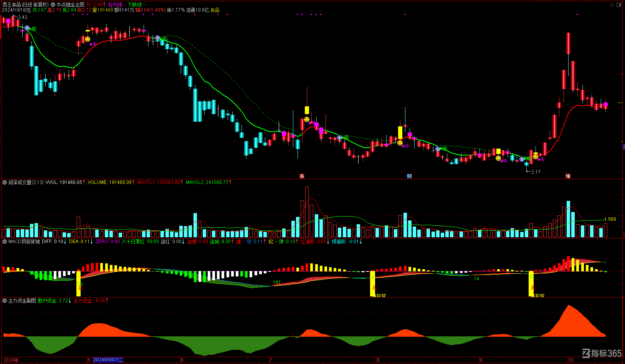Image resolution: width=625 pixels, height=364 pixels.
Task: Click the 2.17 low price label
Action: 536,172
